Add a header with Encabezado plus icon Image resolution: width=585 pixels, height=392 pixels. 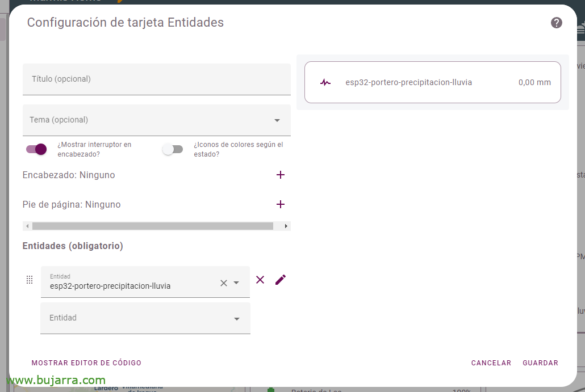click(x=280, y=175)
